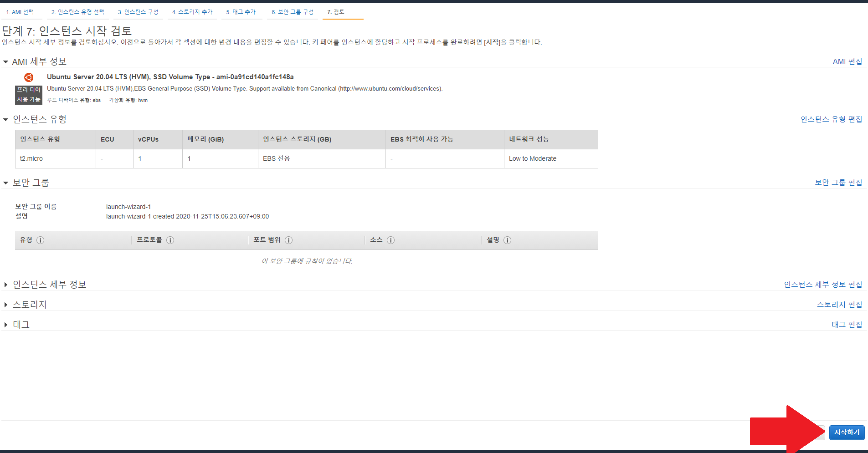Click the 인스턴스 스토리지 (GB) column header
The image size is (868, 453).
[322, 139]
